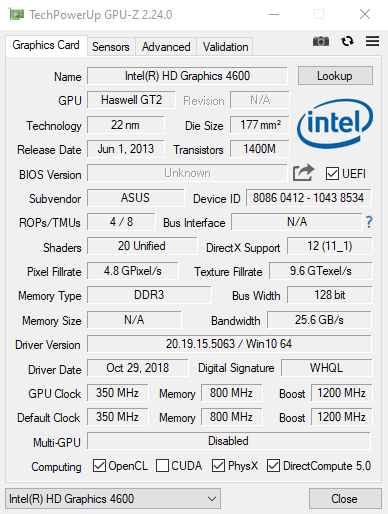
Task: Enable the CUDA checkbox
Action: 162,466
